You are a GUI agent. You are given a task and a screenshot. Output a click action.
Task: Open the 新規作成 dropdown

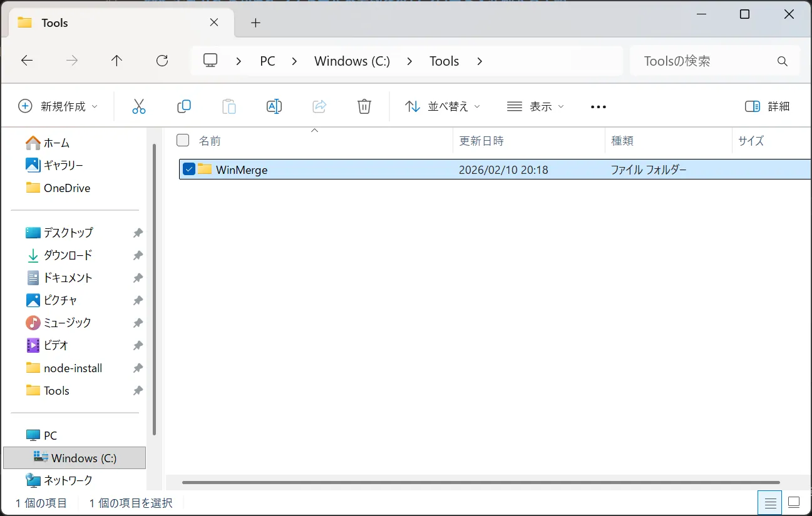tap(58, 106)
